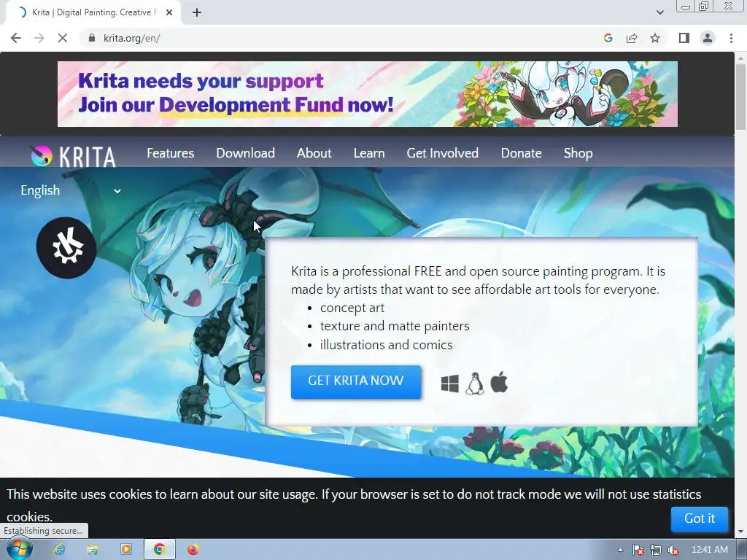Stop loading the page
Screen dimensions: 747x560
[63, 38]
